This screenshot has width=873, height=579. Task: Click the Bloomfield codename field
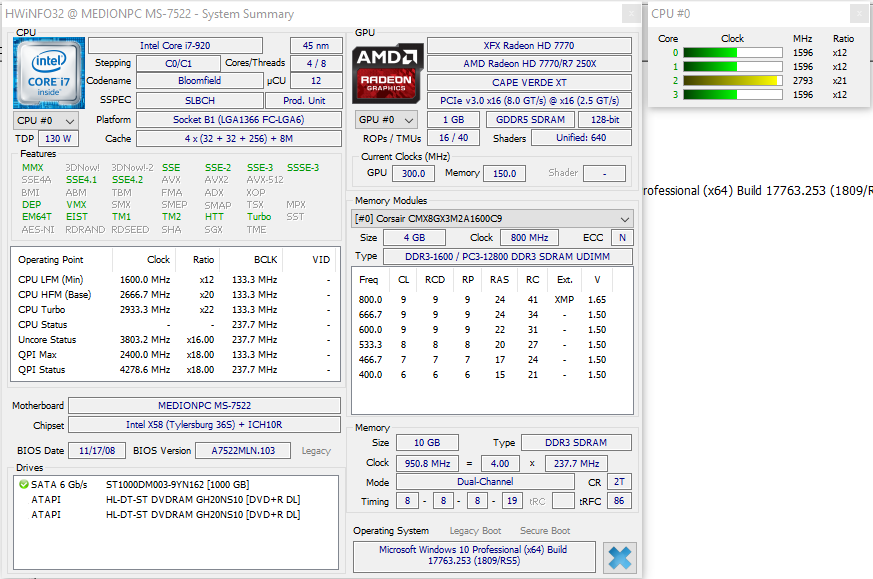[199, 81]
